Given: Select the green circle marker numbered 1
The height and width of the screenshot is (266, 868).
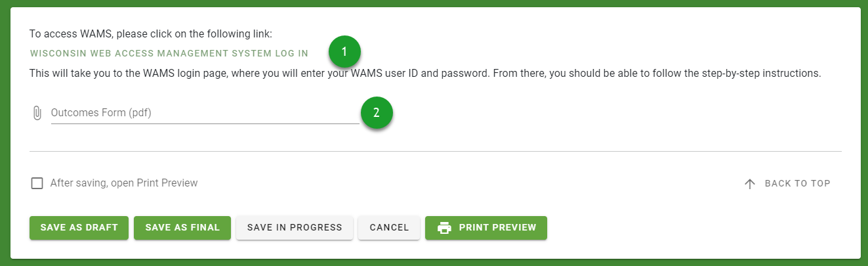Looking at the screenshot, I should 345,51.
